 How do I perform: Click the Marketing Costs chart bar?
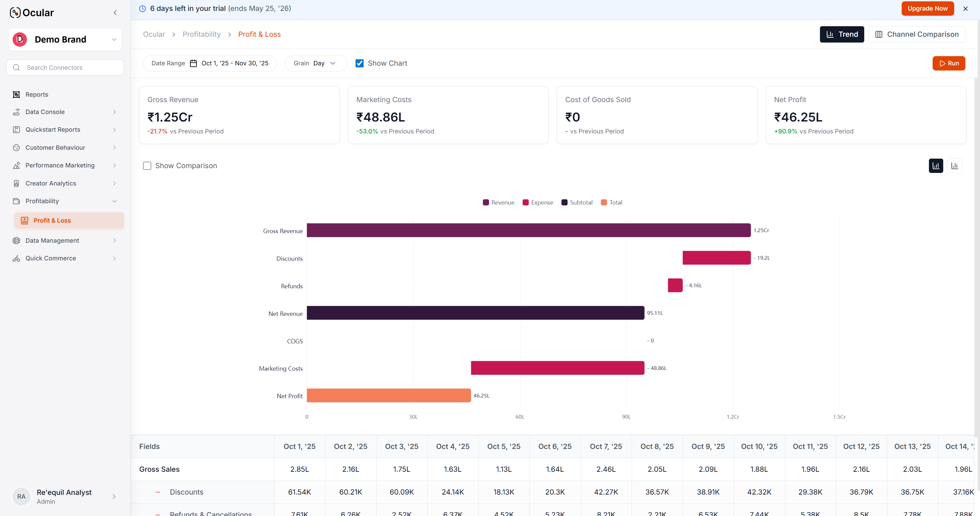tap(558, 368)
